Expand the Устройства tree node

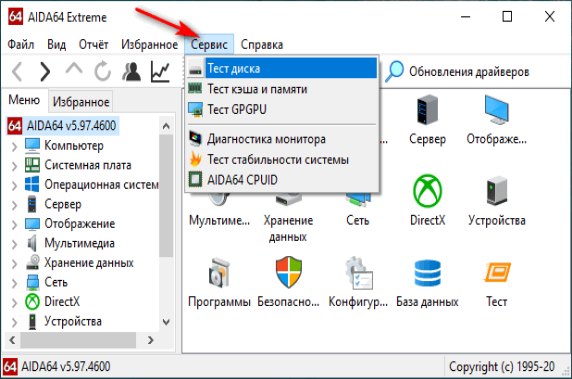point(14,322)
